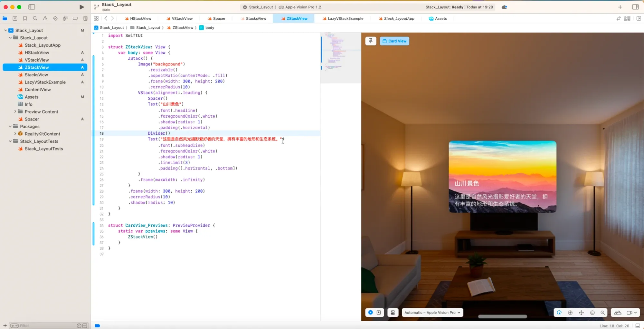Open Automatic – Apple Vision Pro device dropdown
Viewport: 644px width, 329px height.
[432, 313]
